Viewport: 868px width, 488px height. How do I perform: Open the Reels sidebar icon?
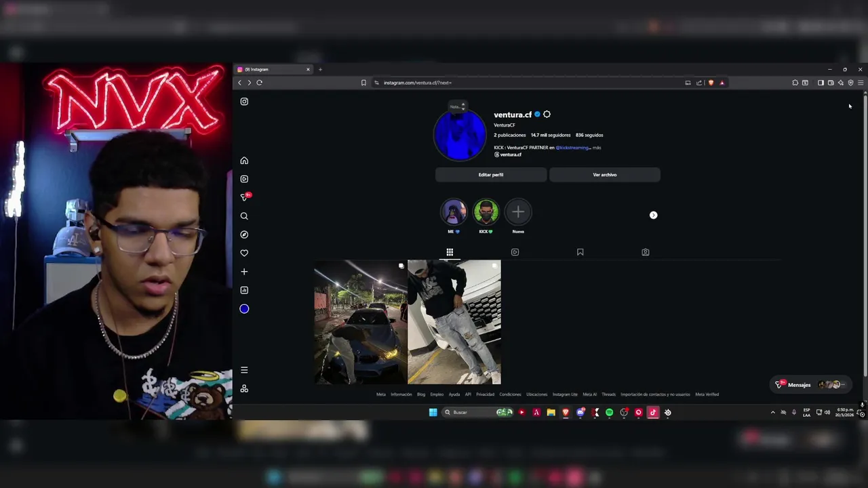click(x=244, y=179)
